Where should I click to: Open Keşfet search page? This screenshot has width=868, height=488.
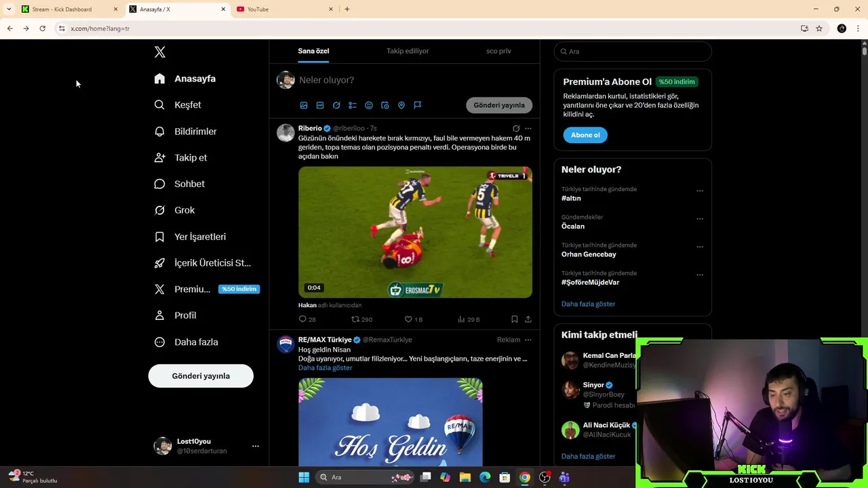(x=178, y=105)
